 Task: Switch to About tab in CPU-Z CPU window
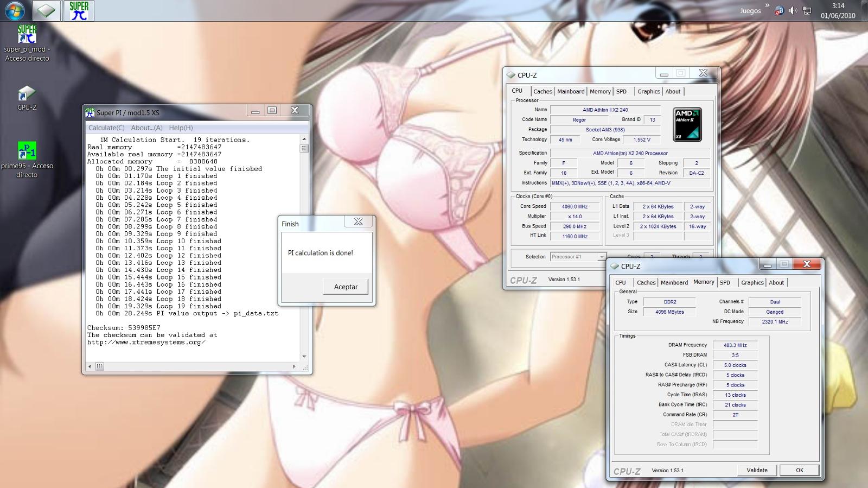coord(673,92)
